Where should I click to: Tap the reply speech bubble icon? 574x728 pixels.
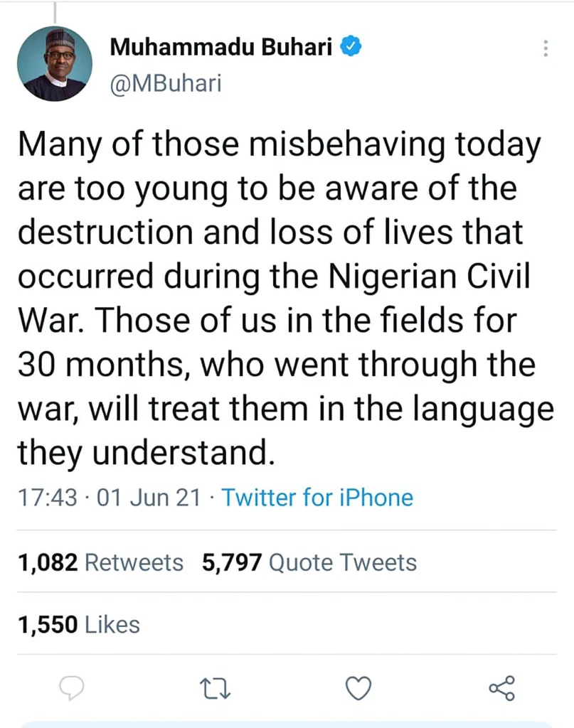click(72, 687)
